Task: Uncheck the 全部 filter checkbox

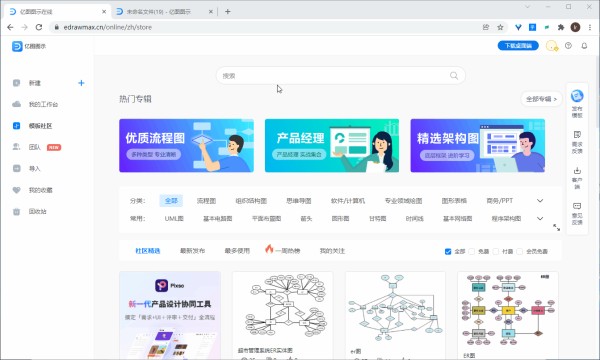Action: (x=448, y=251)
